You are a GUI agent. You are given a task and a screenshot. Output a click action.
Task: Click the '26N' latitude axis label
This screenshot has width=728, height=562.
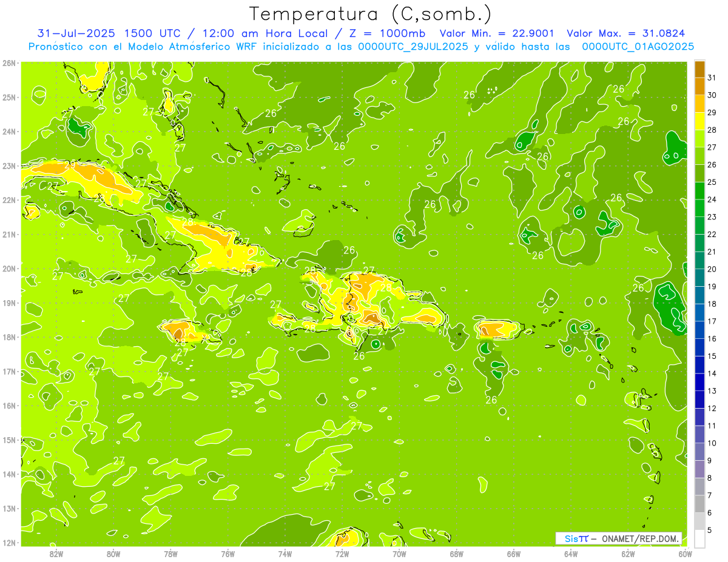click(x=9, y=63)
